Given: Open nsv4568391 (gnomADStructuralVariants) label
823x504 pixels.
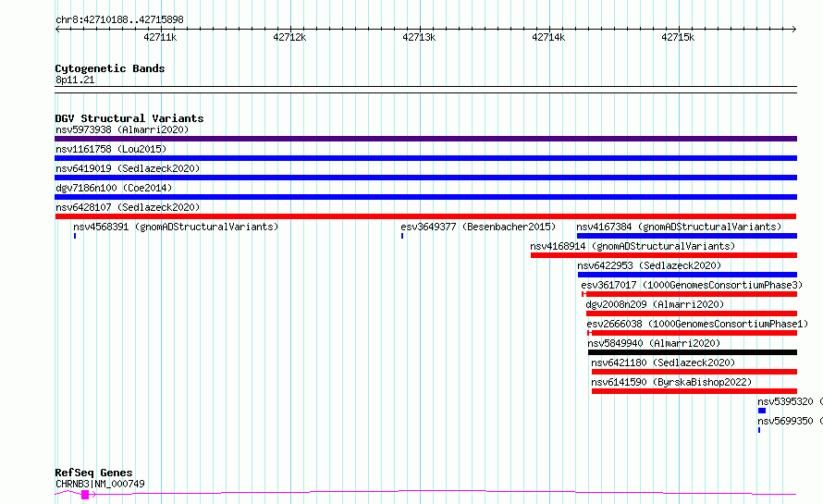Looking at the screenshot, I should click(176, 227).
